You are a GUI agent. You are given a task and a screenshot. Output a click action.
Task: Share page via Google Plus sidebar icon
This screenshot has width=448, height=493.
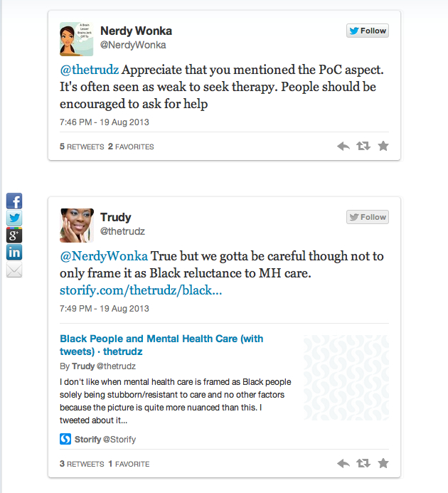[14, 235]
